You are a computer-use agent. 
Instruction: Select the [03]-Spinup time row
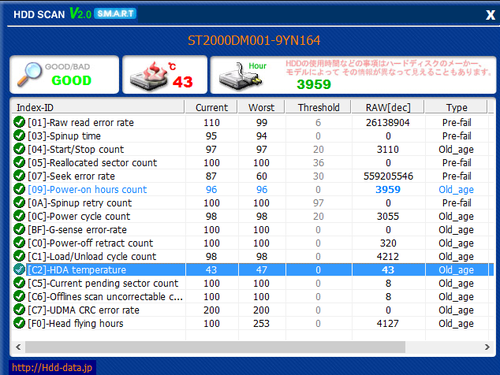coord(252,136)
